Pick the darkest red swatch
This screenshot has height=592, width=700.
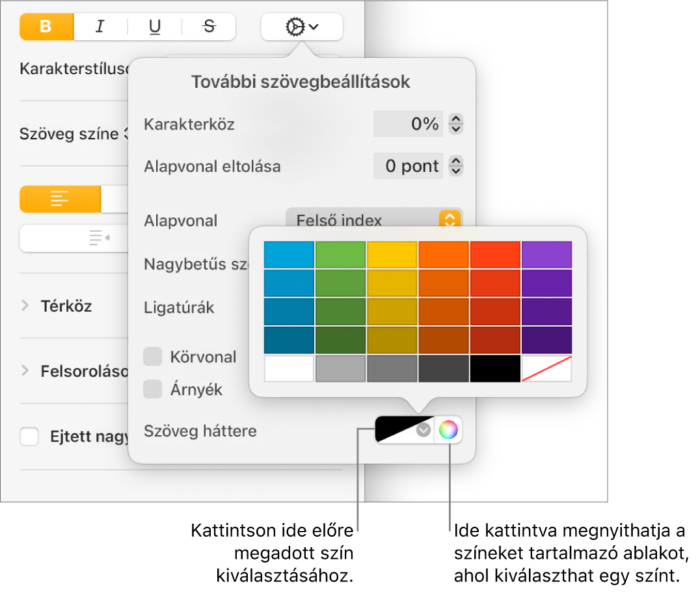point(495,340)
